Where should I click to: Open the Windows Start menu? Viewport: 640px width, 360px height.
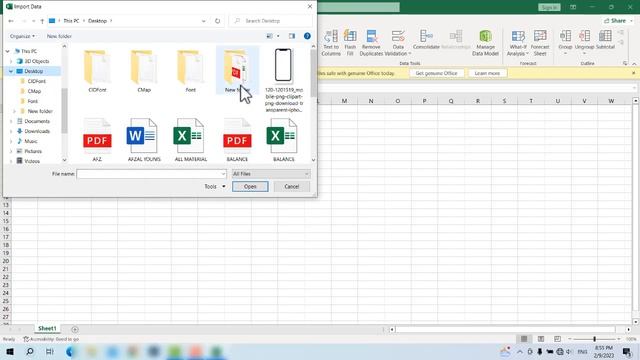[x=10, y=351]
